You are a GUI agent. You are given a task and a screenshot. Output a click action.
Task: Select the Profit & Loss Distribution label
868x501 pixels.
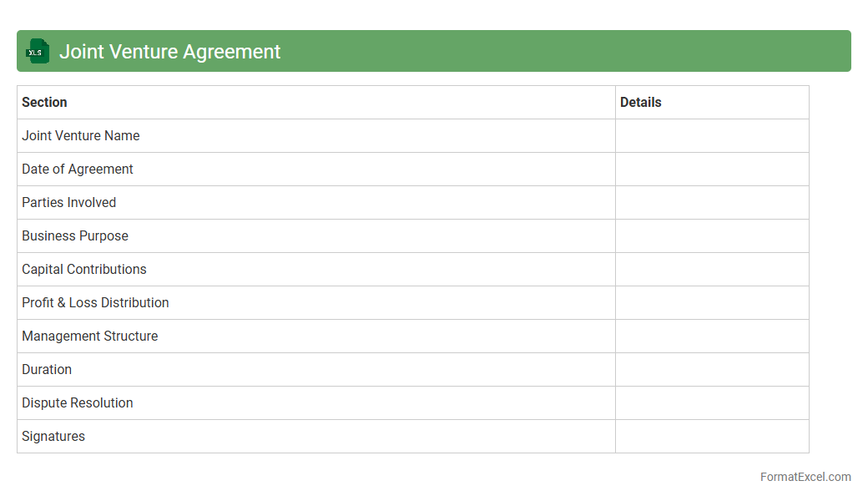click(x=95, y=302)
